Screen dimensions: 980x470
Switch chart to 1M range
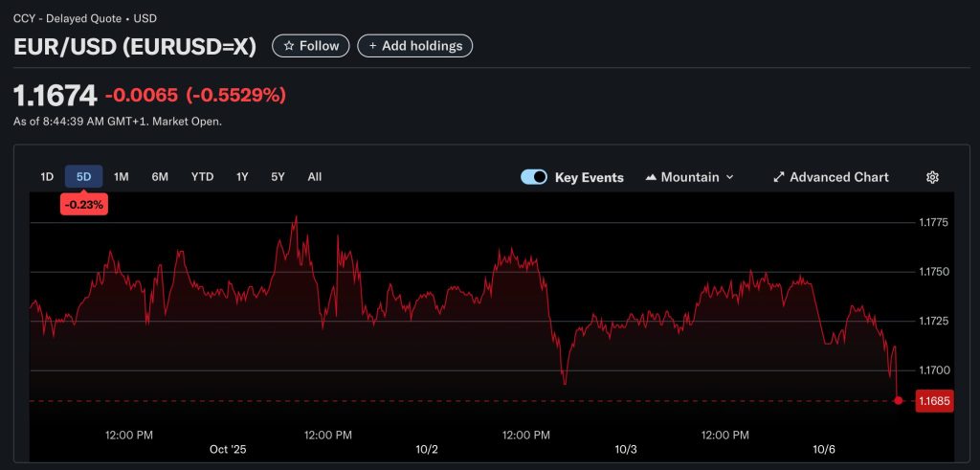point(122,176)
